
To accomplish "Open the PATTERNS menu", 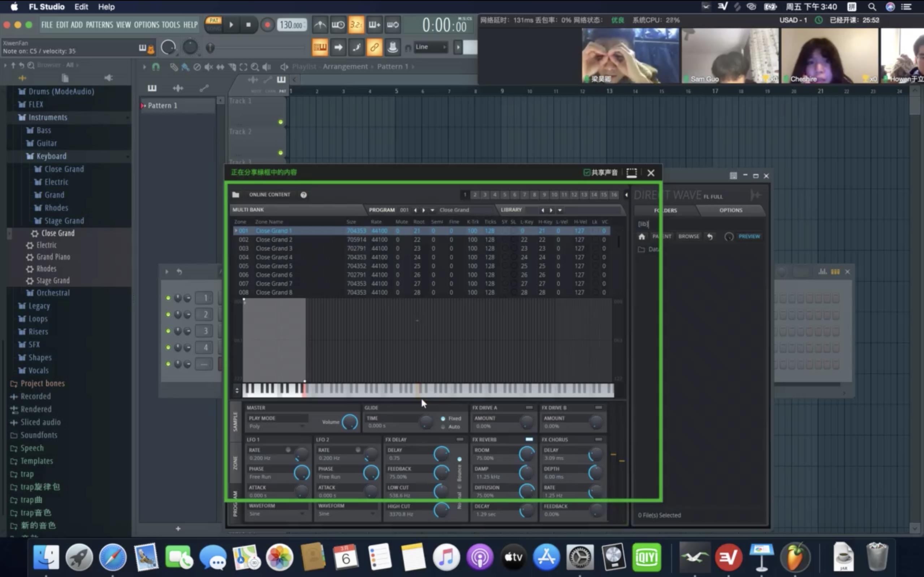I will click(99, 25).
